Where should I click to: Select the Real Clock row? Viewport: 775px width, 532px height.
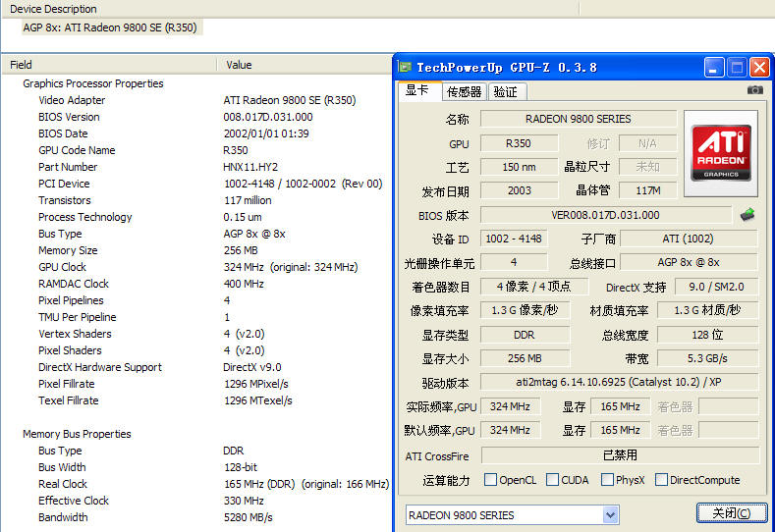pos(213,484)
